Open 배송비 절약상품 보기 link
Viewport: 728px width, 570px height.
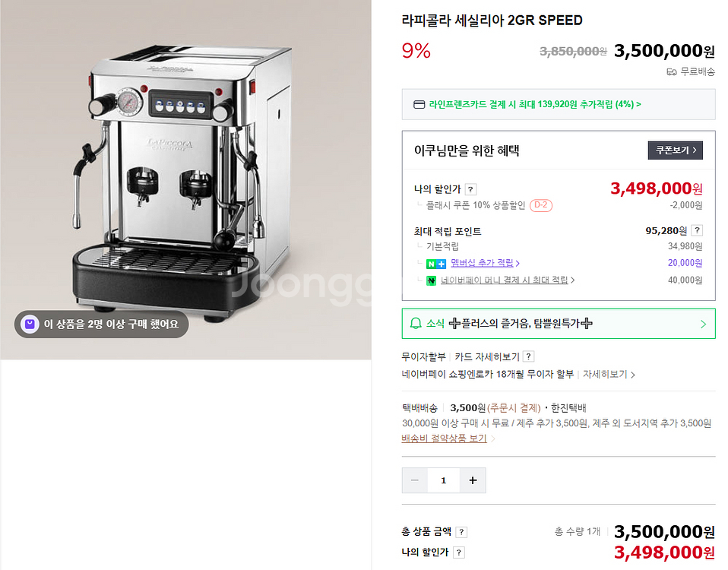click(444, 439)
